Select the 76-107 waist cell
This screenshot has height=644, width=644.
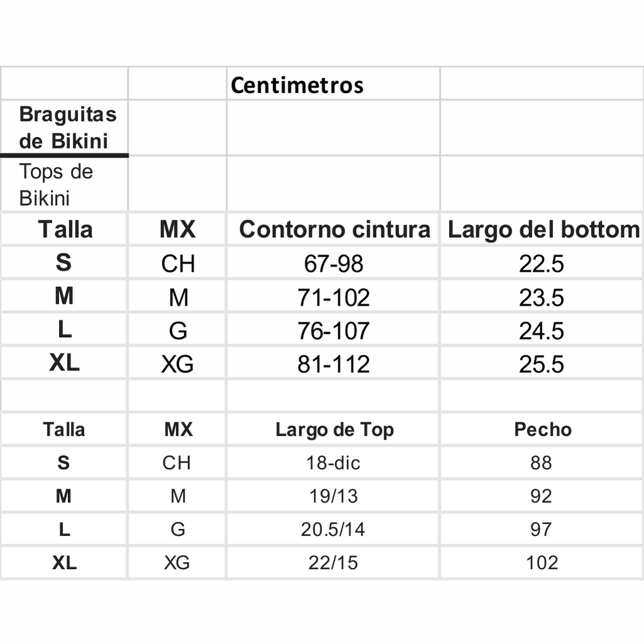[333, 330]
